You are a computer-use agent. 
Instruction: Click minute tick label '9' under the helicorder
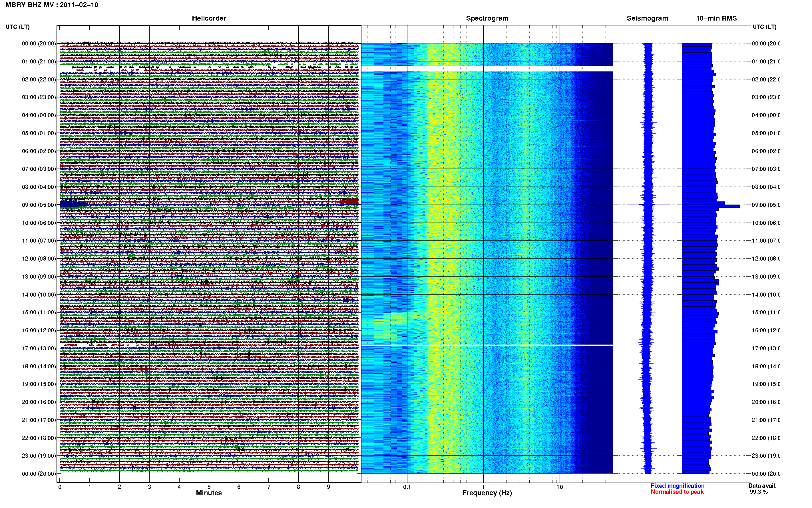(328, 487)
